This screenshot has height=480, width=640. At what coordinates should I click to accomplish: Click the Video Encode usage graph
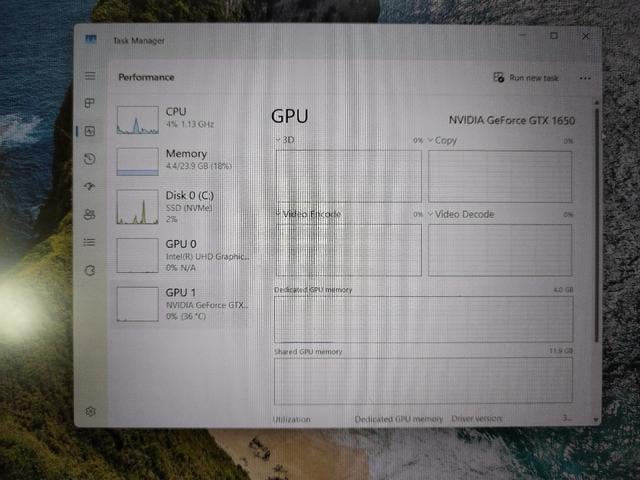pyautogui.click(x=349, y=250)
